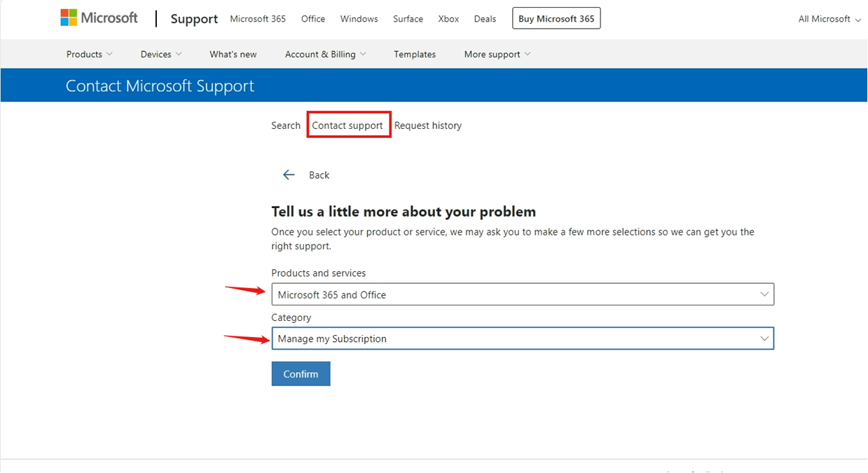Go to Microsoft 365 link
Image resolution: width=868 pixels, height=473 pixels.
point(258,19)
